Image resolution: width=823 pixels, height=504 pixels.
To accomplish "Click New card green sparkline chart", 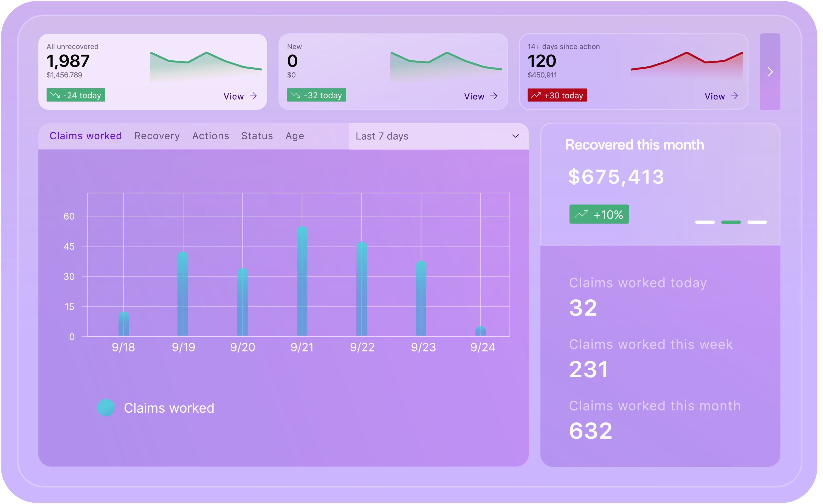I will (x=446, y=67).
